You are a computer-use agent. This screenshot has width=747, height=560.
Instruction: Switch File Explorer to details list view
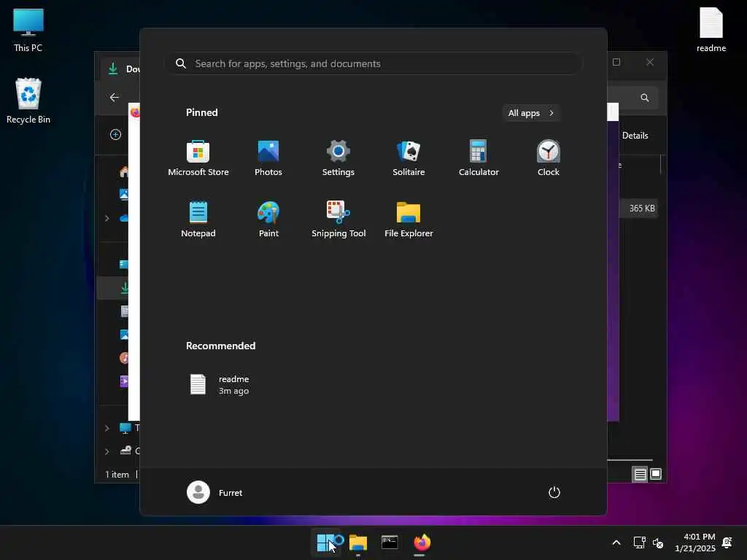[640, 474]
